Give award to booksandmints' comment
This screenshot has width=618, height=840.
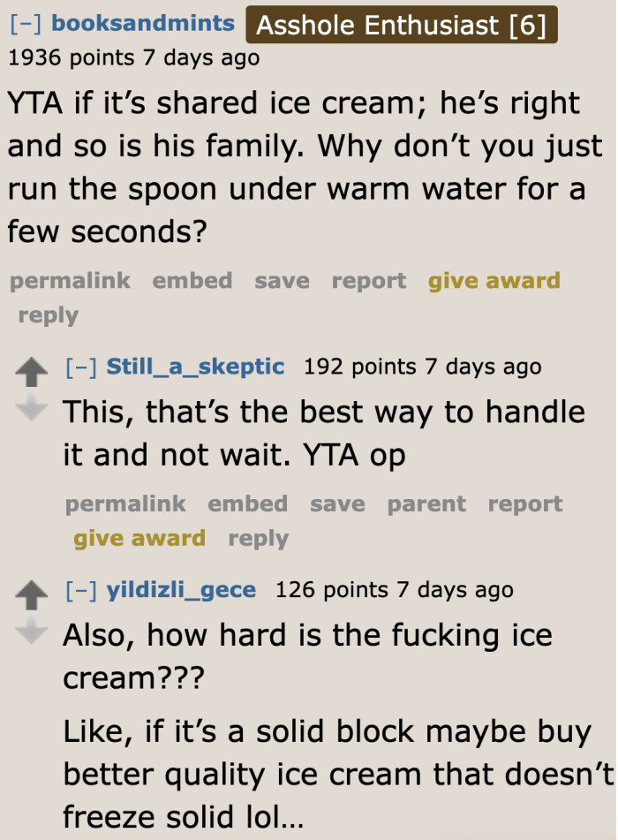point(494,281)
